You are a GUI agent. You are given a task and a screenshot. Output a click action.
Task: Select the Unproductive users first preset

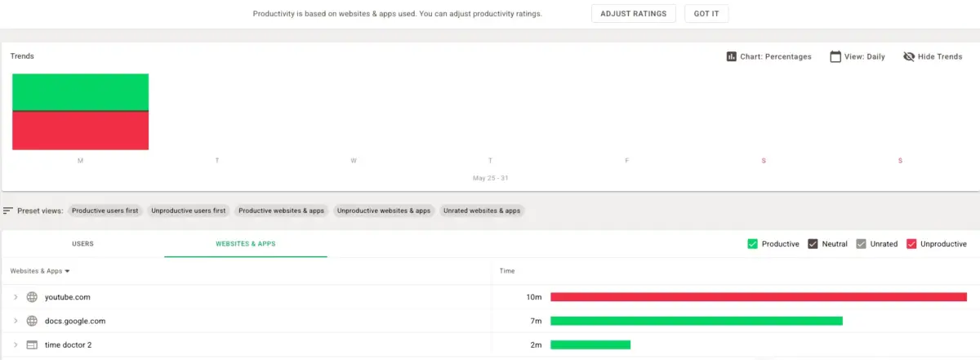[x=189, y=211]
